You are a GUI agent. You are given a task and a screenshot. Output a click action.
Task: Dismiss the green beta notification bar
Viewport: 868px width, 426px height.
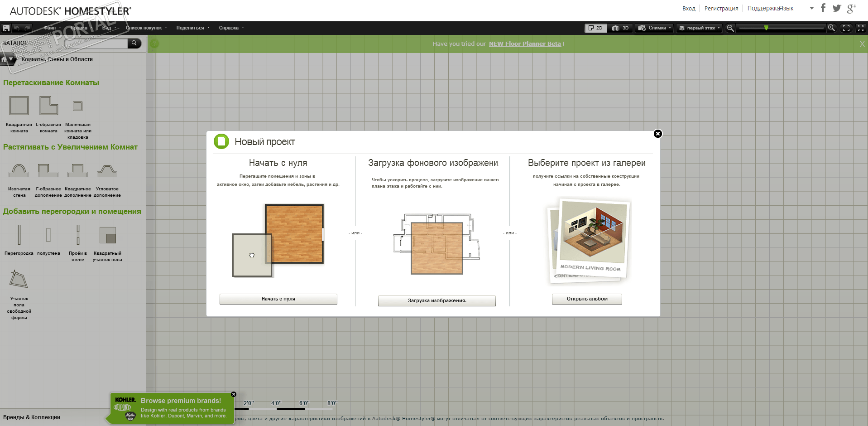(x=862, y=44)
